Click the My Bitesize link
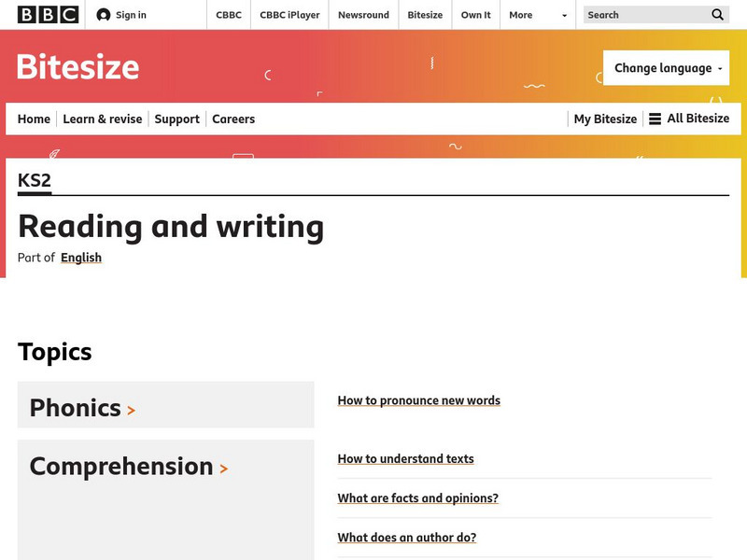The image size is (747, 560). coord(605,119)
